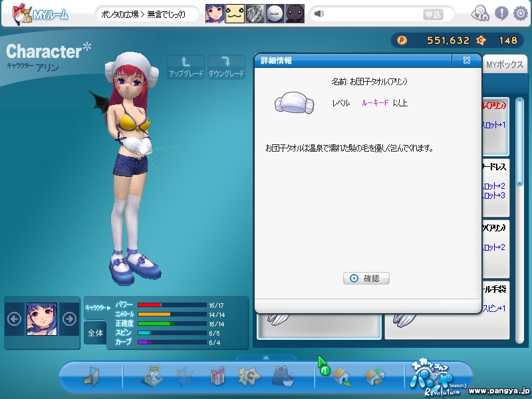Screen dimensions: 532x399
Task: Click the MY Room logo icon
Action: click(22, 14)
